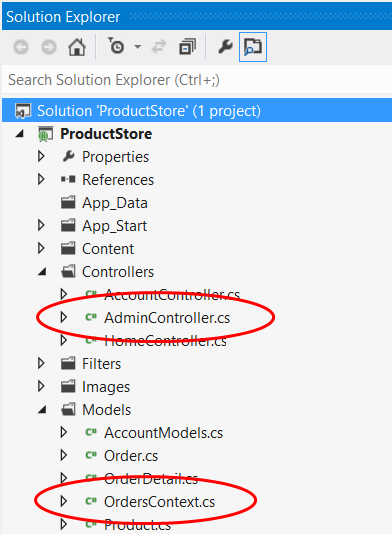
Task: Click the Sync with Active Document icon
Action: coord(159,47)
